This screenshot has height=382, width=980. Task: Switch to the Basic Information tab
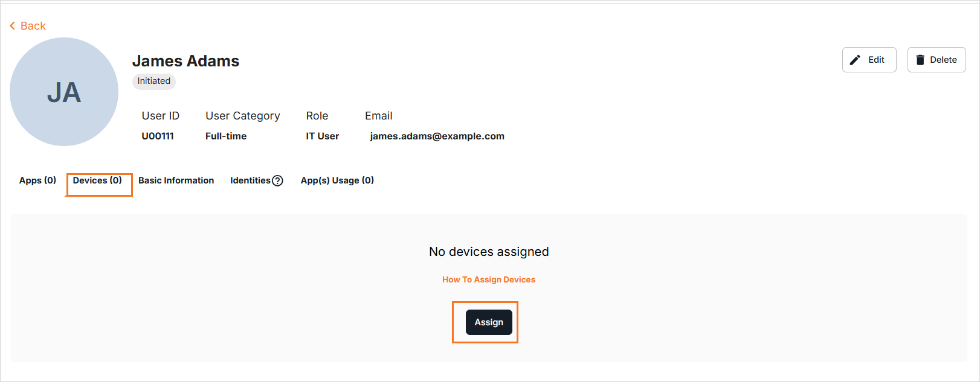click(x=176, y=180)
